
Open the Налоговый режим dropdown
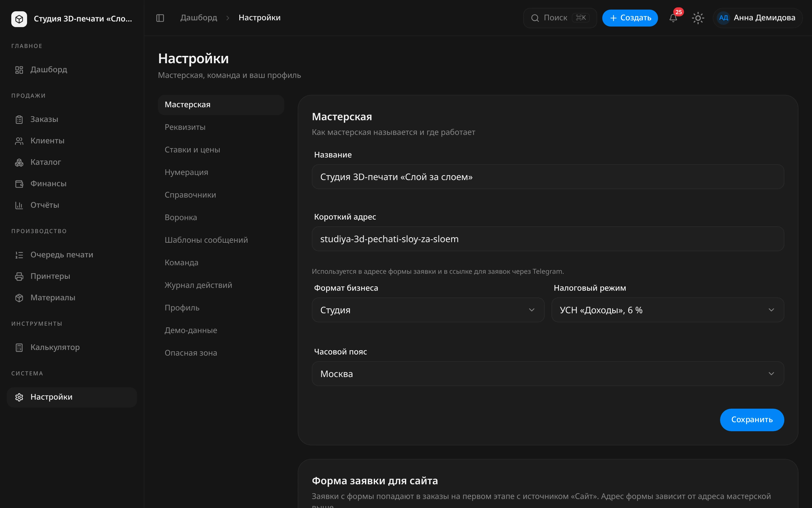668,310
